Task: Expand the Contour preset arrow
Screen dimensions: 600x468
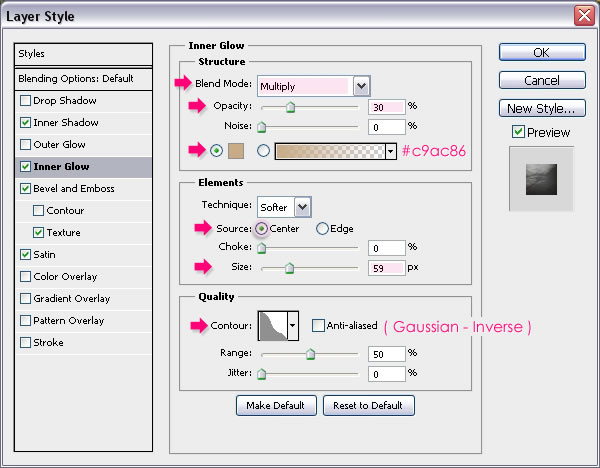Action: [293, 326]
